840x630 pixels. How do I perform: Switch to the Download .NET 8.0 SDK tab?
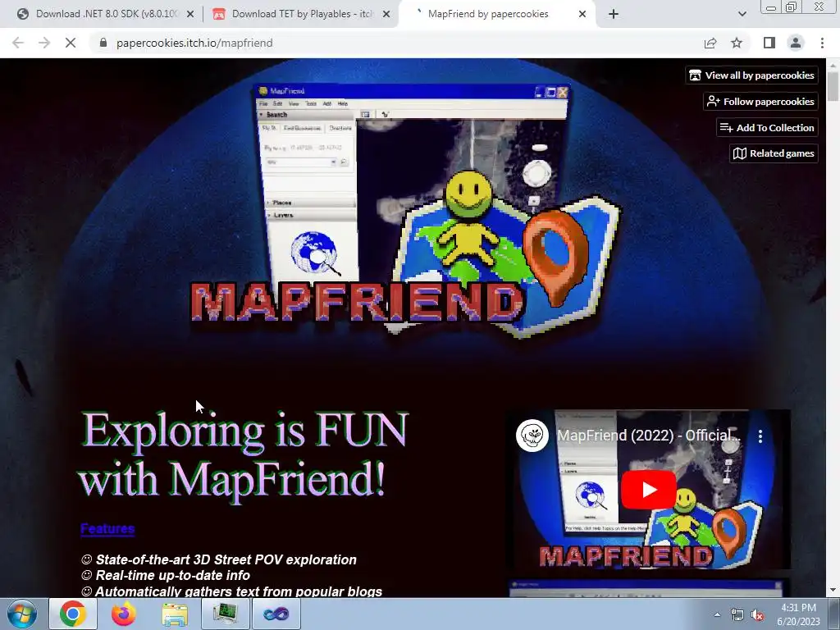pos(106,14)
